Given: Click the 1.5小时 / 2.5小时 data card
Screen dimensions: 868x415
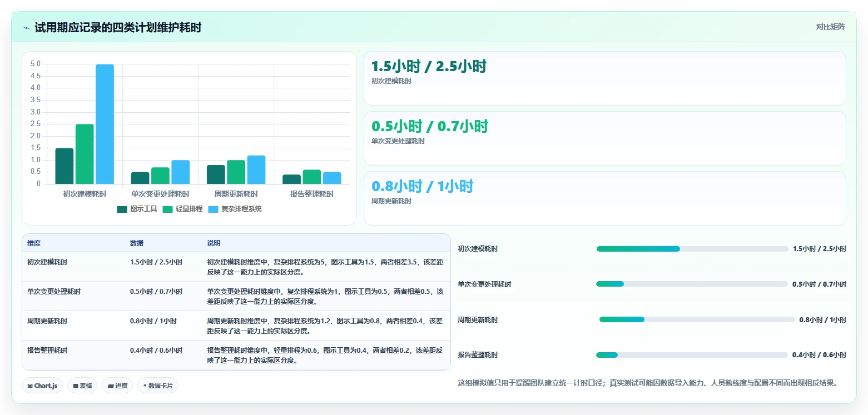Looking at the screenshot, I should [604, 78].
